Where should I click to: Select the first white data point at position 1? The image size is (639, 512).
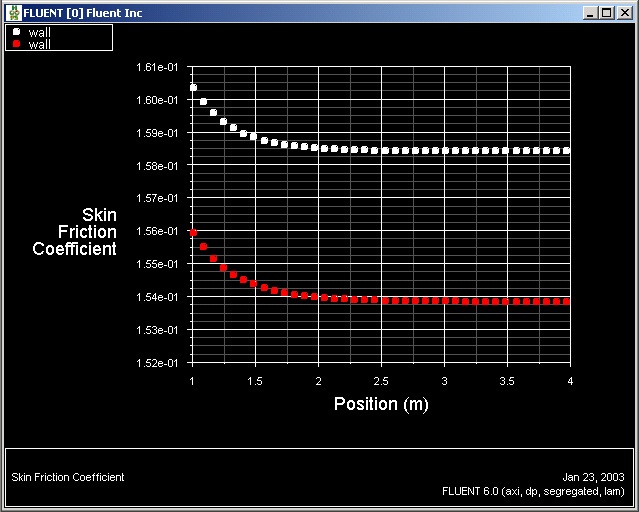click(193, 88)
